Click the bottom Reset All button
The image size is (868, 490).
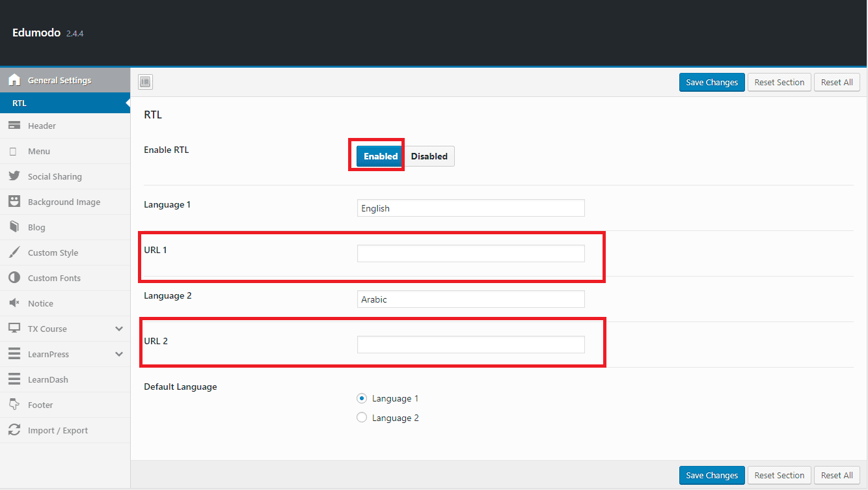(837, 475)
